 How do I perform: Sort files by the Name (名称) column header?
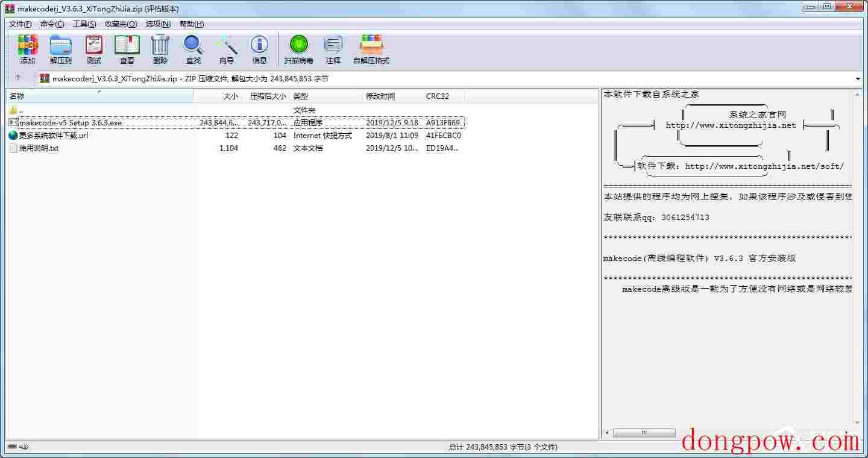99,96
